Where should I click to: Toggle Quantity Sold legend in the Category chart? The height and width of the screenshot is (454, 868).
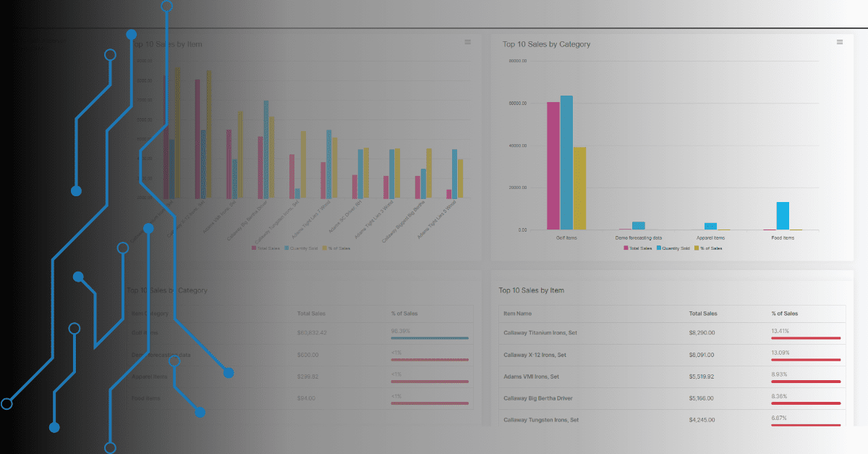[x=673, y=248]
